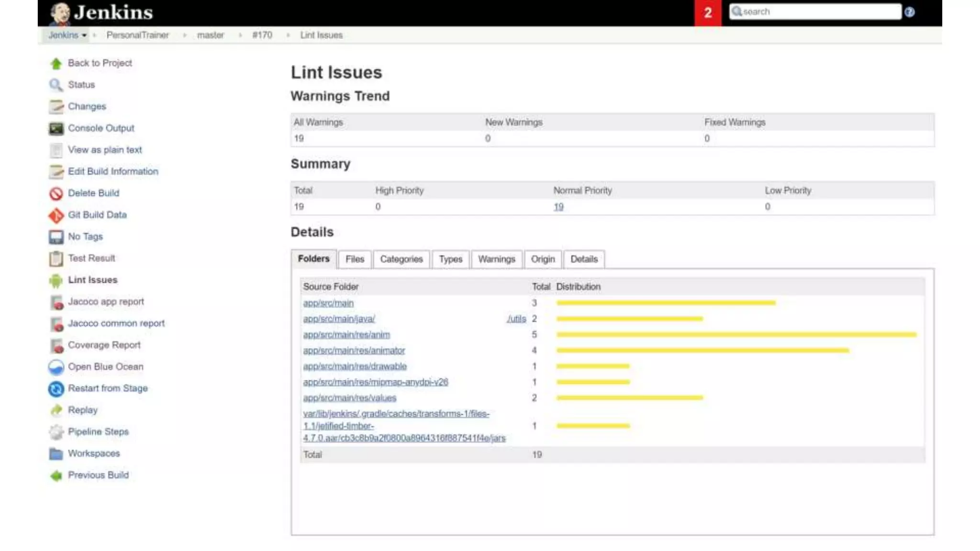The height and width of the screenshot is (551, 980).
Task: Click the Normal Priority 19 link
Action: click(x=558, y=207)
